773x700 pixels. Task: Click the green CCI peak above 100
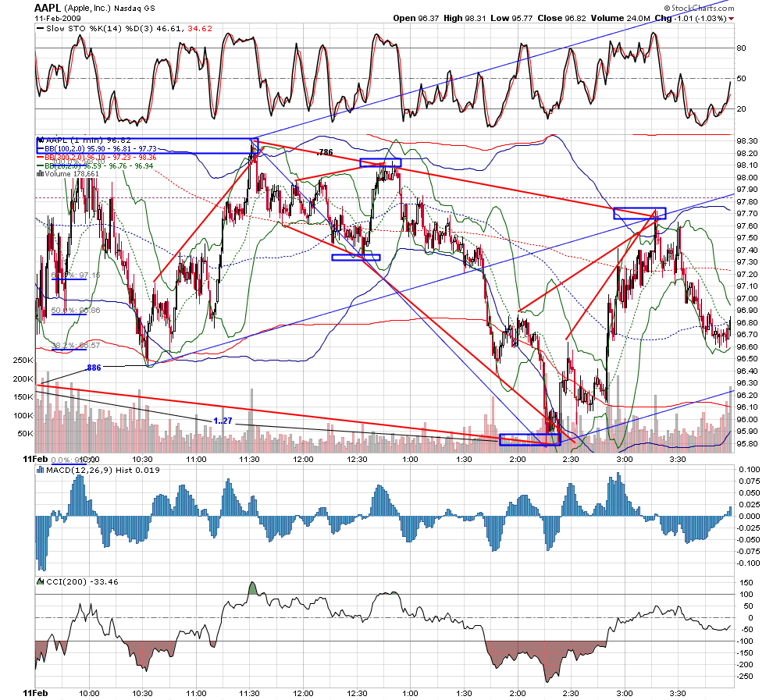(252, 588)
